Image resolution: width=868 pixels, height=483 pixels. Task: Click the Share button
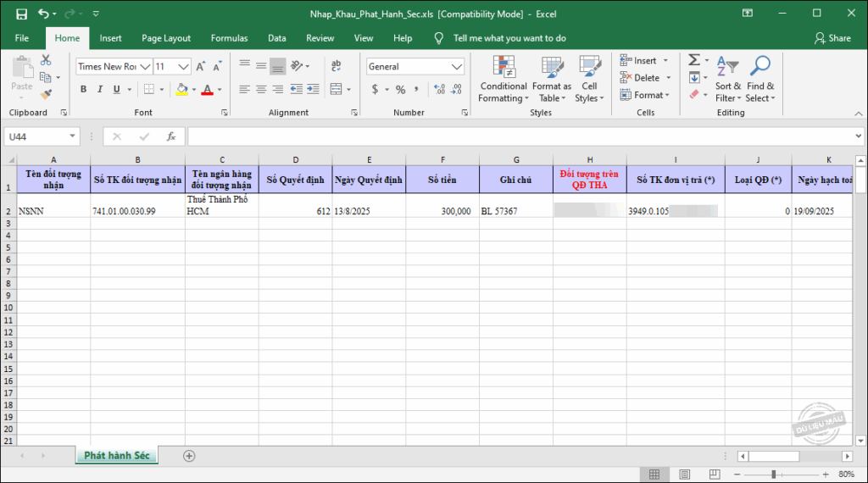tap(832, 38)
